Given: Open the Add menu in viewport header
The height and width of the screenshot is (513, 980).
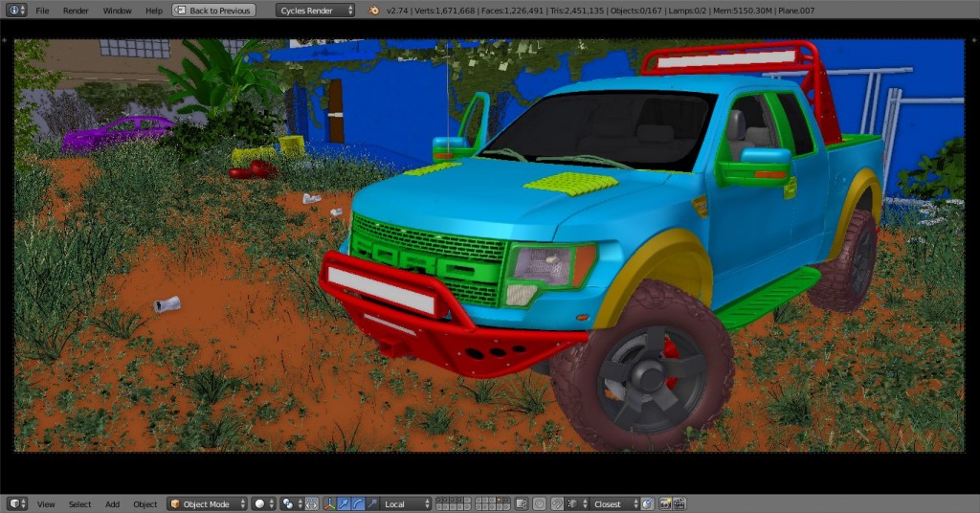Looking at the screenshot, I should point(113,504).
